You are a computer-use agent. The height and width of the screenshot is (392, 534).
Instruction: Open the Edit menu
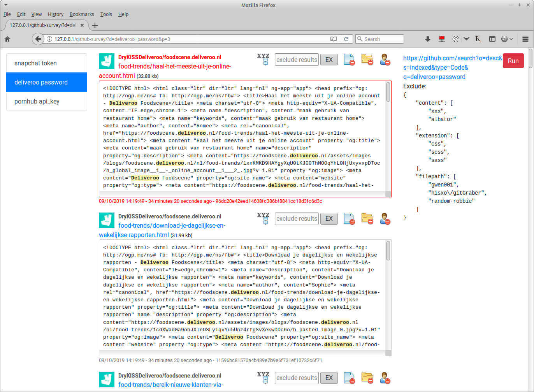click(x=21, y=14)
